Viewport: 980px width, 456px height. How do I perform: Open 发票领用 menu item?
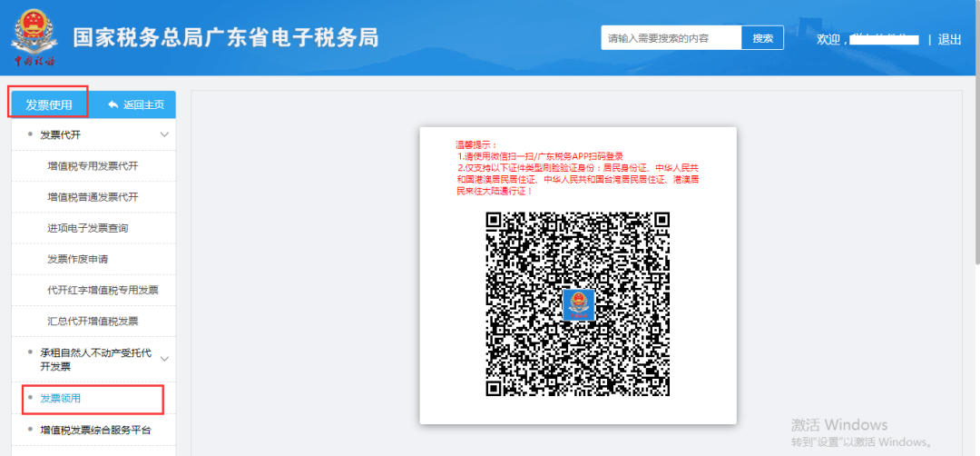(61, 398)
